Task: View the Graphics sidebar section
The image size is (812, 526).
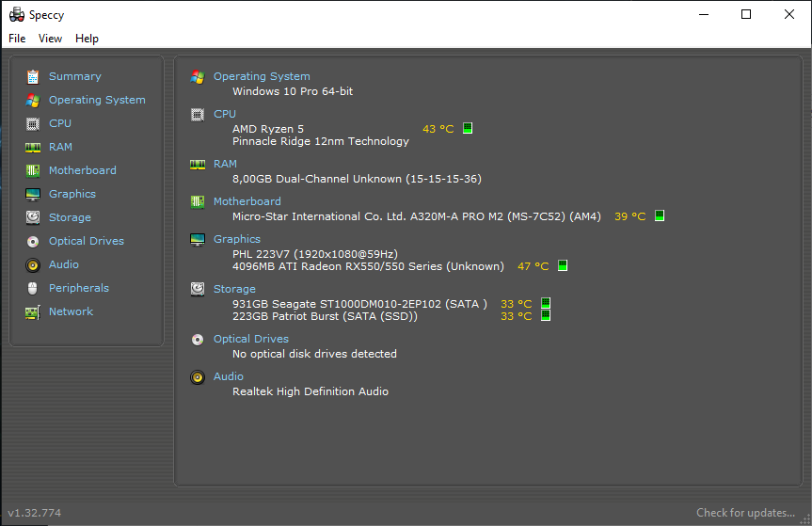Action: click(72, 194)
